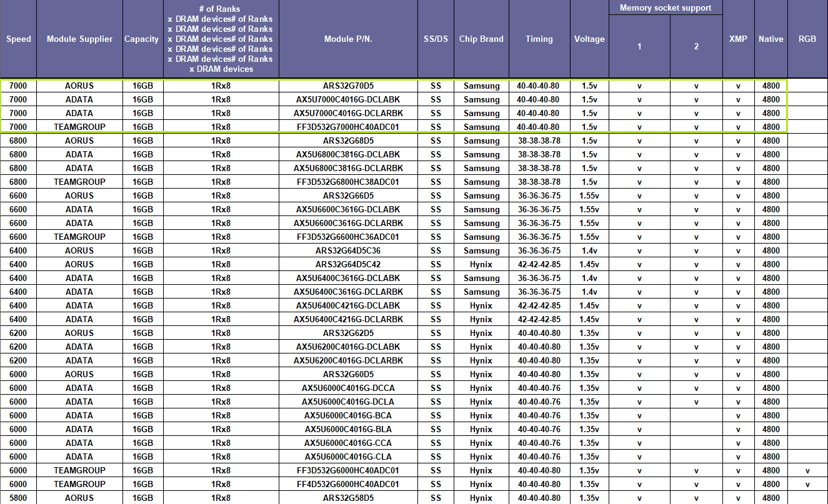Click part number AX5U6400C3616G-DCLABK
The height and width of the screenshot is (504, 828).
click(x=348, y=278)
